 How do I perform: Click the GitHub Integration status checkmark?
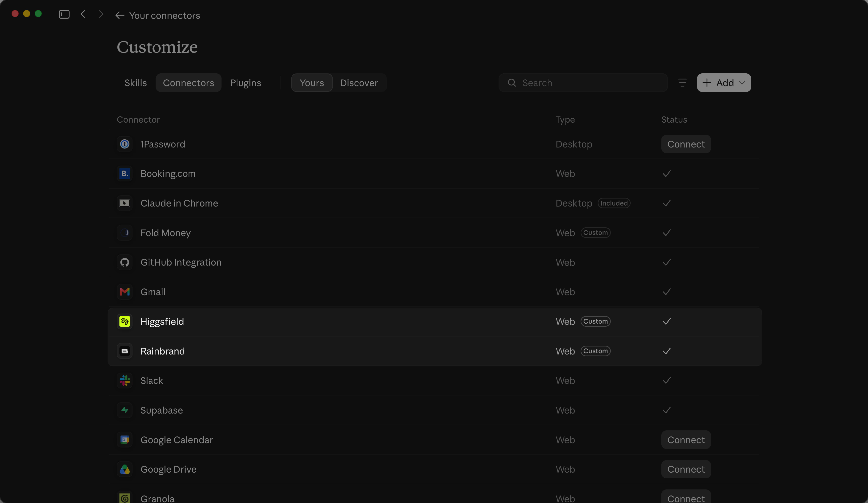coord(667,262)
